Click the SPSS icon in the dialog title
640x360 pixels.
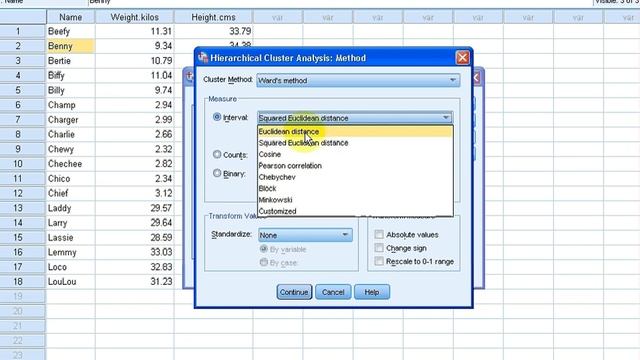[x=203, y=58]
